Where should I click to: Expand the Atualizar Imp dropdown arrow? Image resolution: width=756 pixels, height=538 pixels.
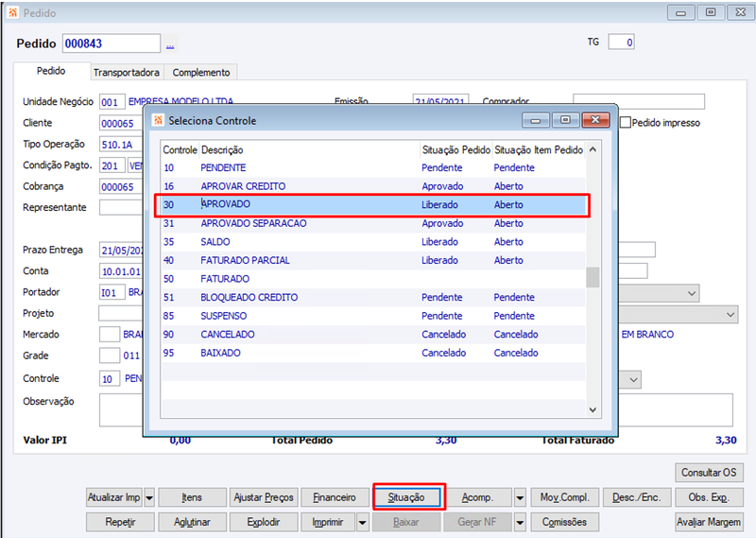(149, 497)
